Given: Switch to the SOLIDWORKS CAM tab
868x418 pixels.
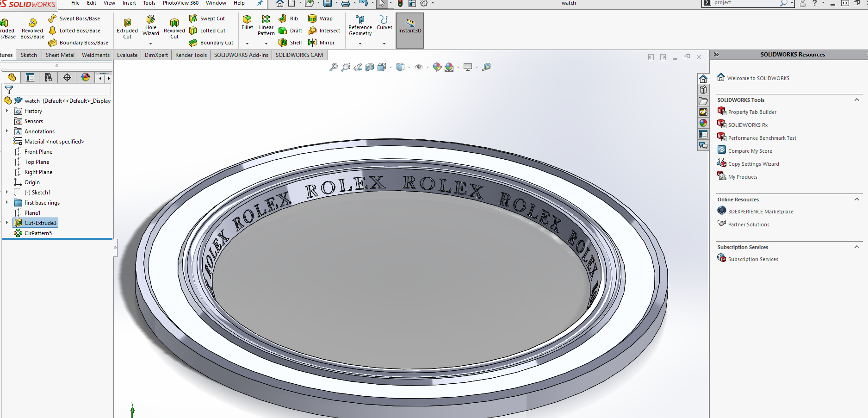Looking at the screenshot, I should 299,55.
